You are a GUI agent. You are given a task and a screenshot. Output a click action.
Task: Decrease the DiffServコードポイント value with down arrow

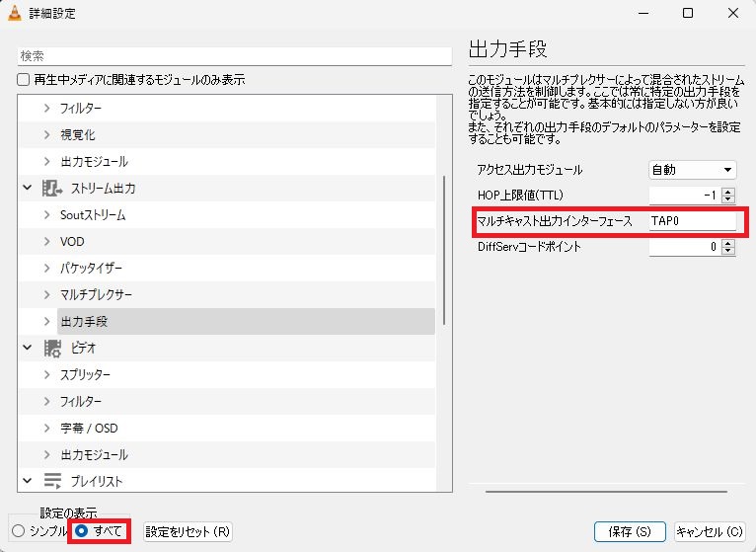tap(728, 251)
